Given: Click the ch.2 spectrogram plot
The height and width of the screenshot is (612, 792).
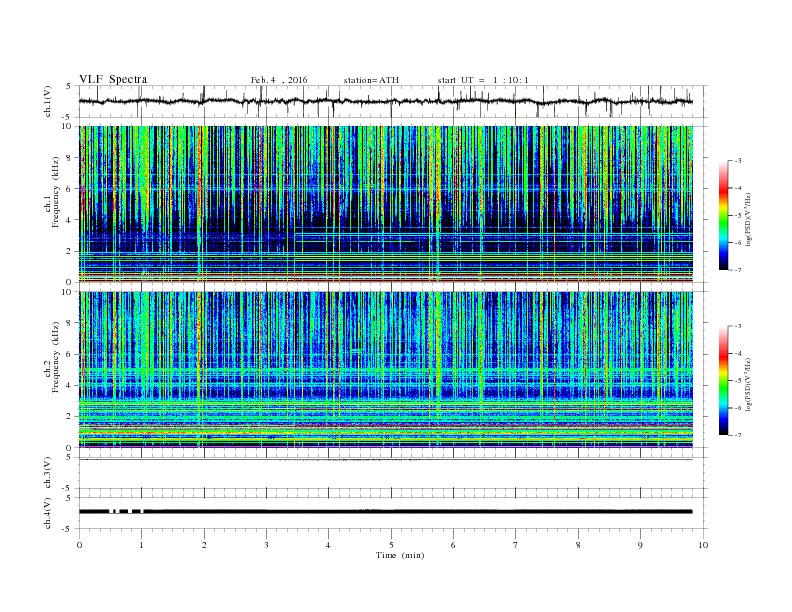Looking at the screenshot, I should (x=386, y=370).
